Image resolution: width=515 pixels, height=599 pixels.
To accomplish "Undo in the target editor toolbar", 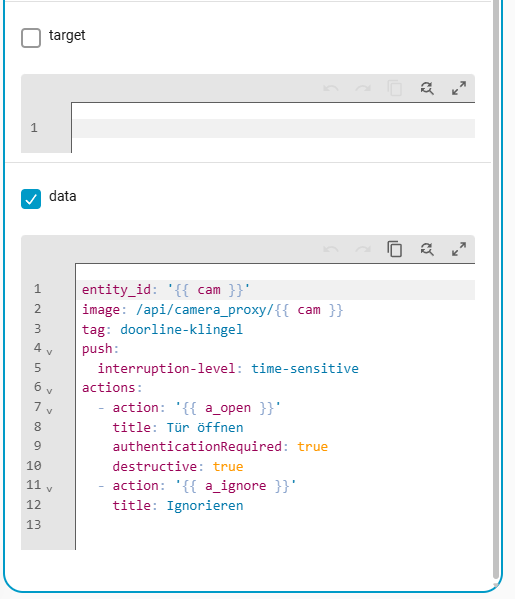I will click(x=331, y=88).
